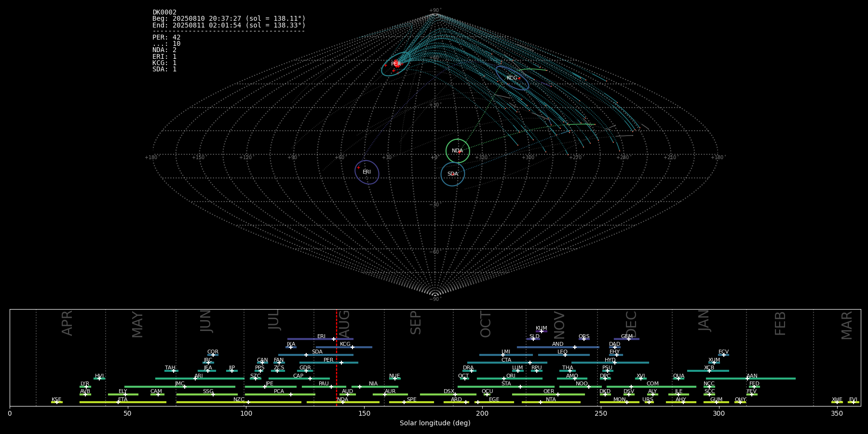The image size is (868, 434).
Task: Click the STA shower activity bar
Action: click(x=506, y=387)
